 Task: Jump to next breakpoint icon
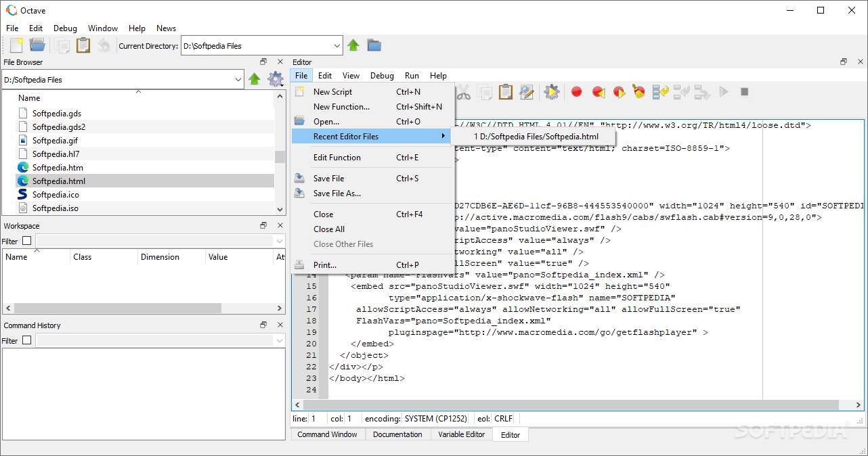619,92
